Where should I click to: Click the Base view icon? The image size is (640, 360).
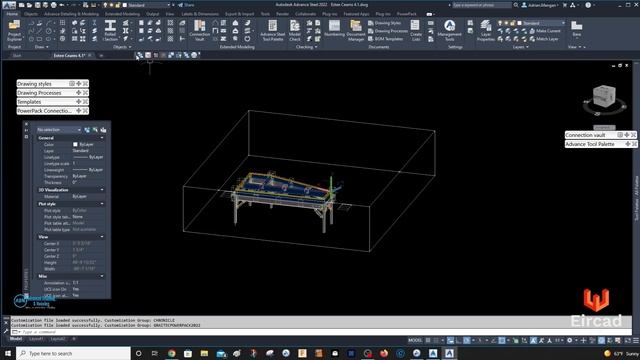576,29
